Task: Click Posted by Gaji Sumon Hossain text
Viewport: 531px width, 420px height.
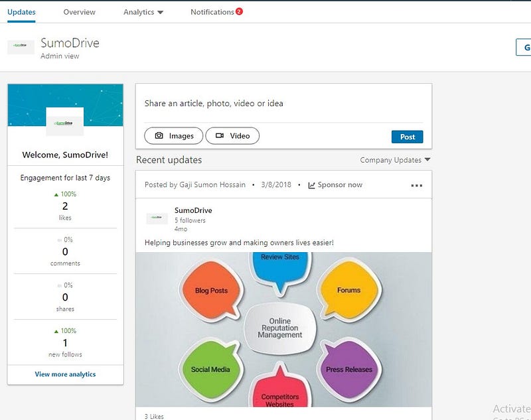Action: pyautogui.click(x=195, y=184)
